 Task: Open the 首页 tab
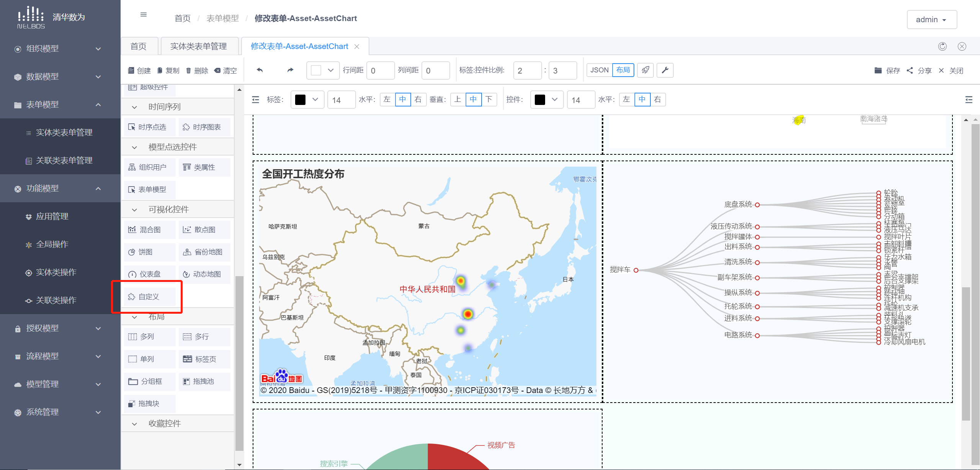click(139, 46)
